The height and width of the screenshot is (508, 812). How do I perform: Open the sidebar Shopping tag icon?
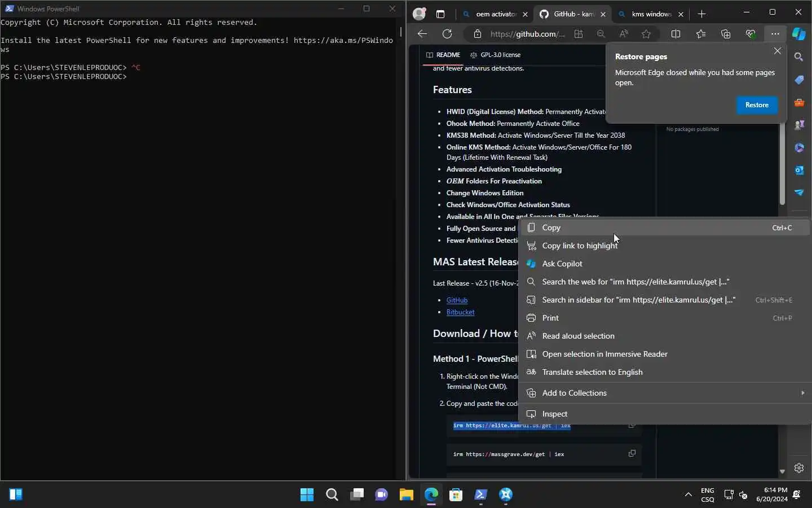point(799,80)
